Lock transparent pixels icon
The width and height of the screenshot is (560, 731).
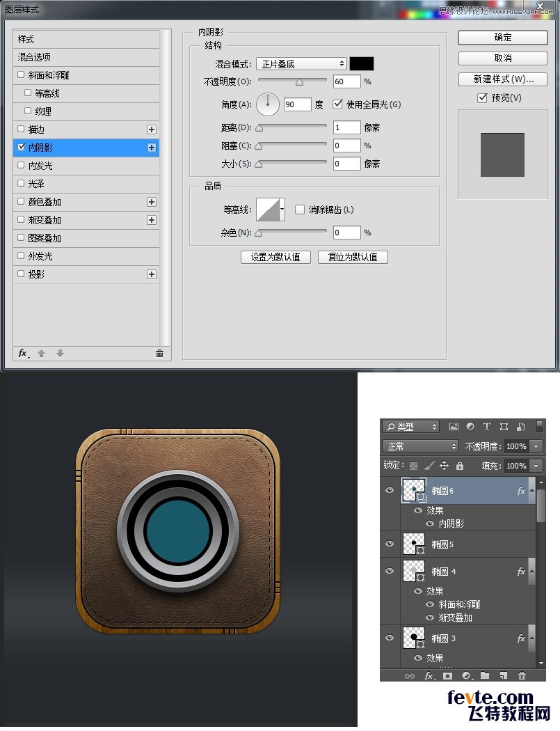(x=413, y=466)
